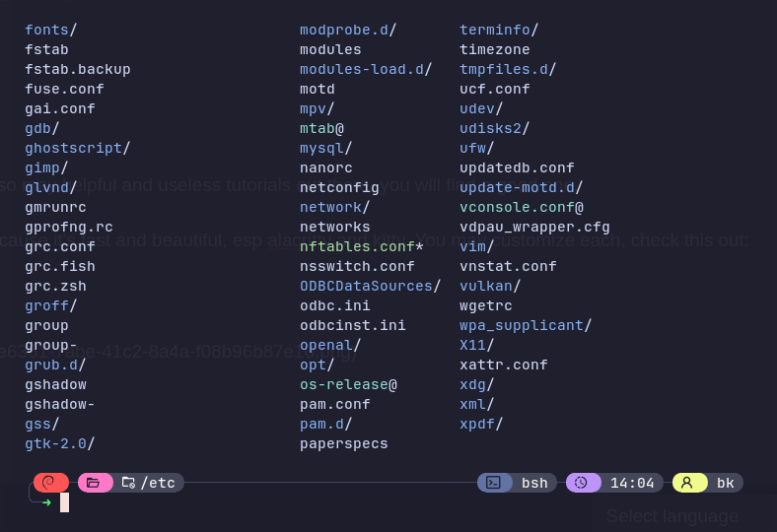
Task: Click the green prompt arrow
Action: coord(46,502)
